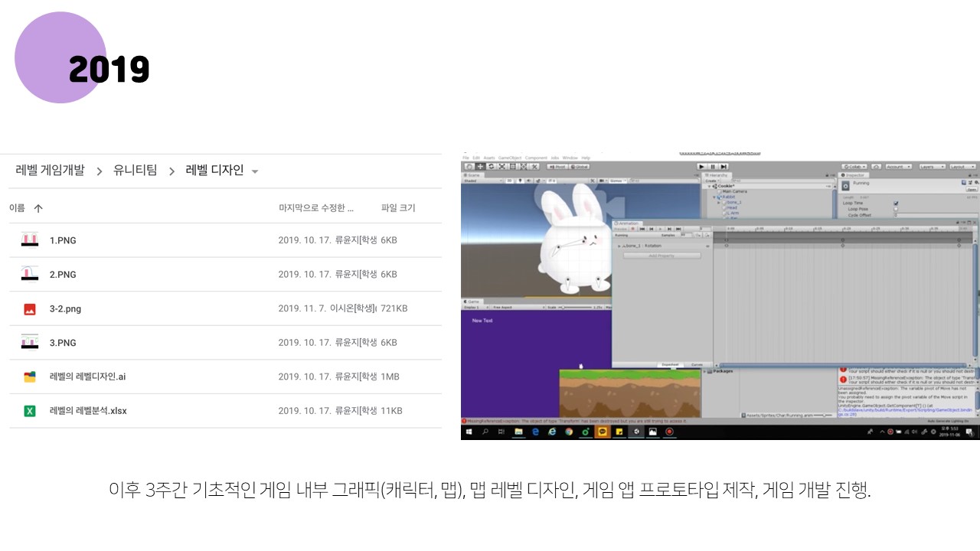Toggle scene audio icon in Scene view
980x551 pixels.
(x=528, y=181)
